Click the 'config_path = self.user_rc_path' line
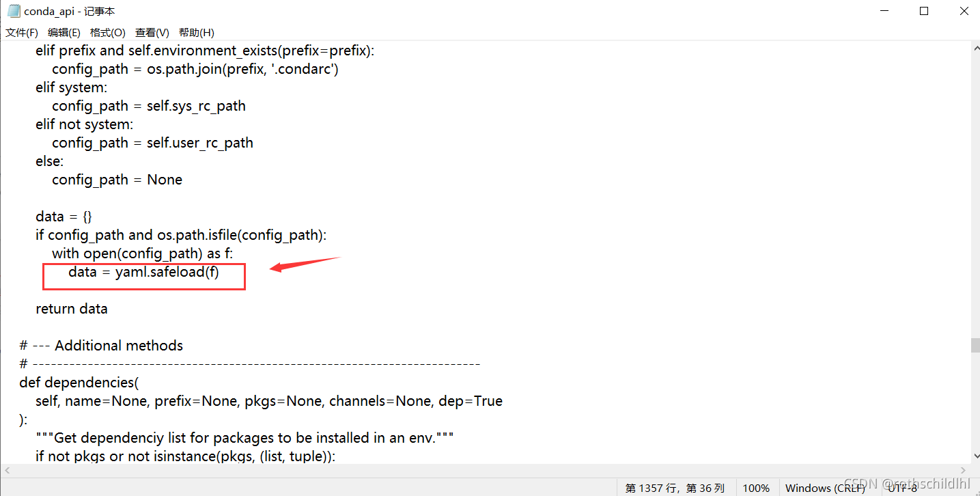980x496 pixels. (152, 143)
